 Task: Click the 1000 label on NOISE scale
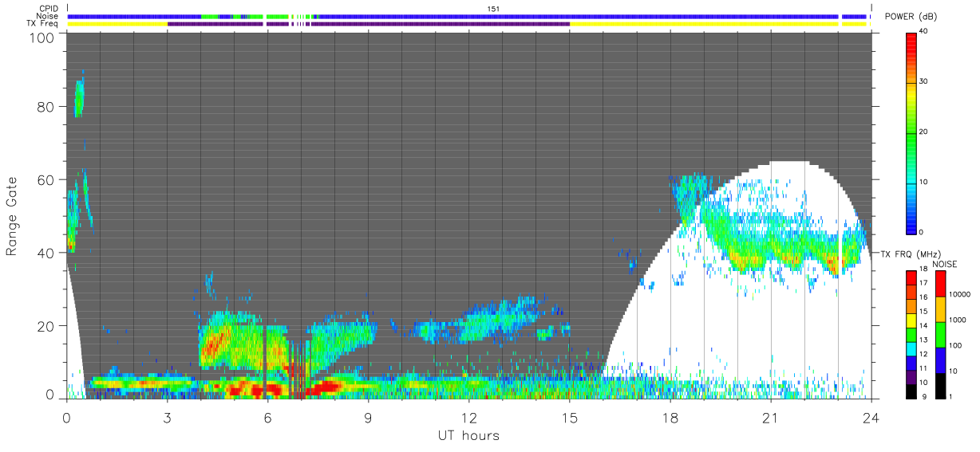958,320
